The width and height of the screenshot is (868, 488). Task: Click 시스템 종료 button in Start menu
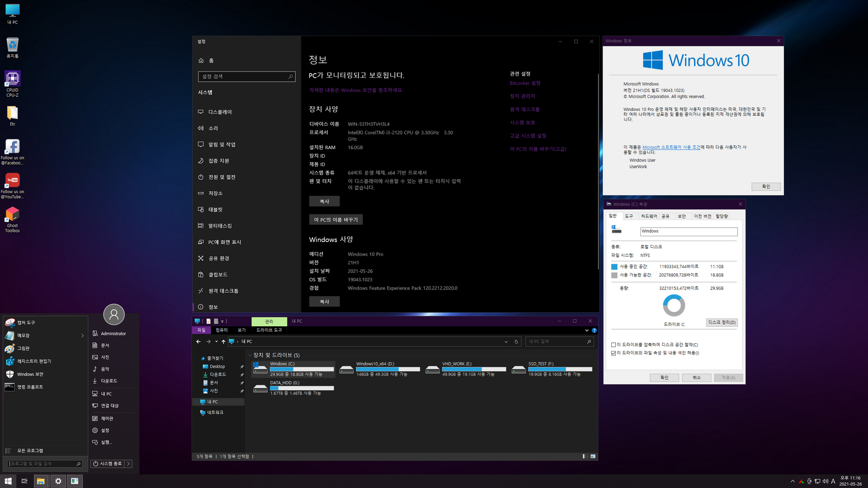pyautogui.click(x=108, y=464)
